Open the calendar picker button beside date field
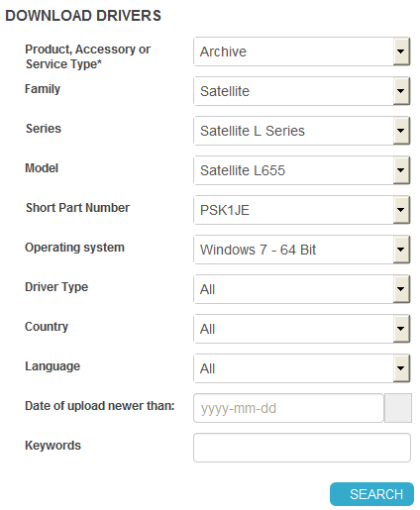 coord(398,408)
